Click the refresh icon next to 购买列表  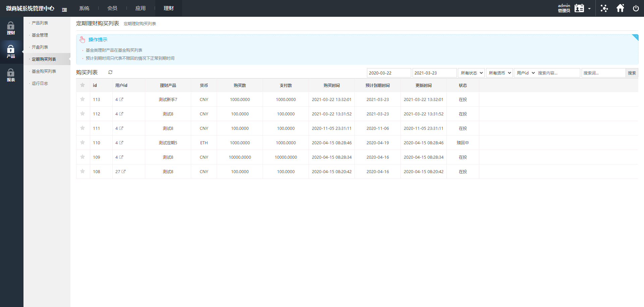(110, 72)
